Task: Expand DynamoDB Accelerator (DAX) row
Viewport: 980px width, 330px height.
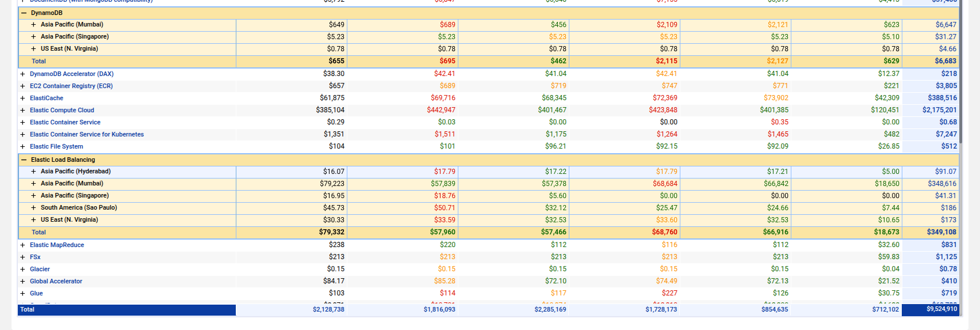Action: 22,74
